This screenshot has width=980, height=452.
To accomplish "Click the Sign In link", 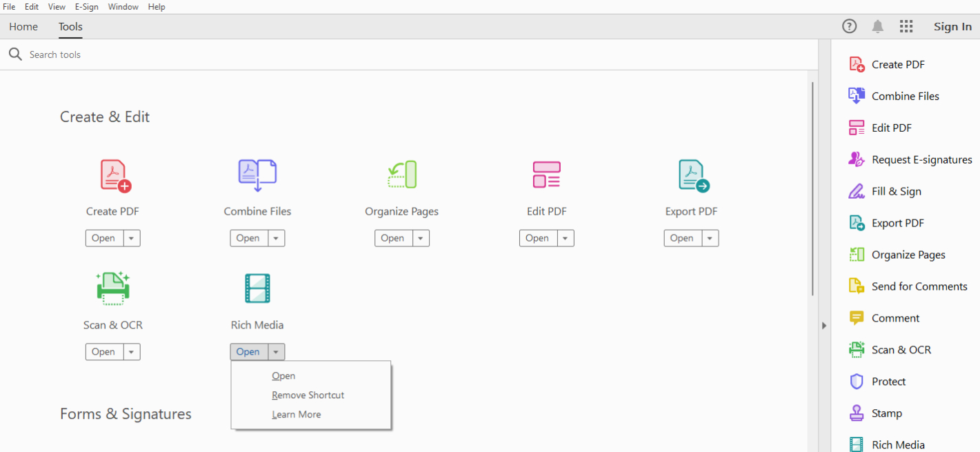I will click(x=952, y=27).
